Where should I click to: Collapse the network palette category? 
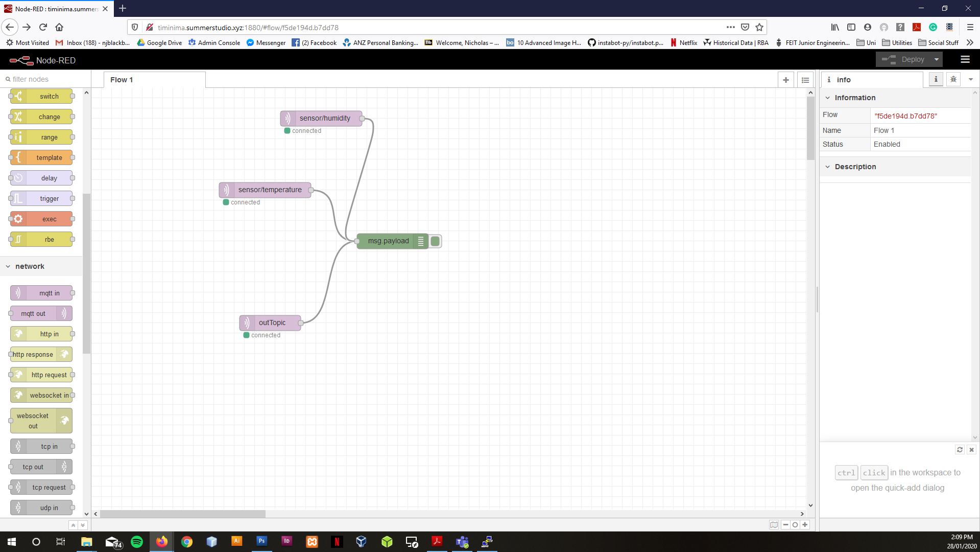pyautogui.click(x=8, y=266)
